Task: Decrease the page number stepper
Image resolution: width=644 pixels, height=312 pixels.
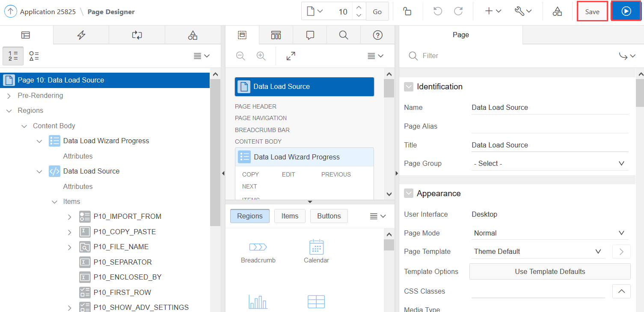Action: 359,16
